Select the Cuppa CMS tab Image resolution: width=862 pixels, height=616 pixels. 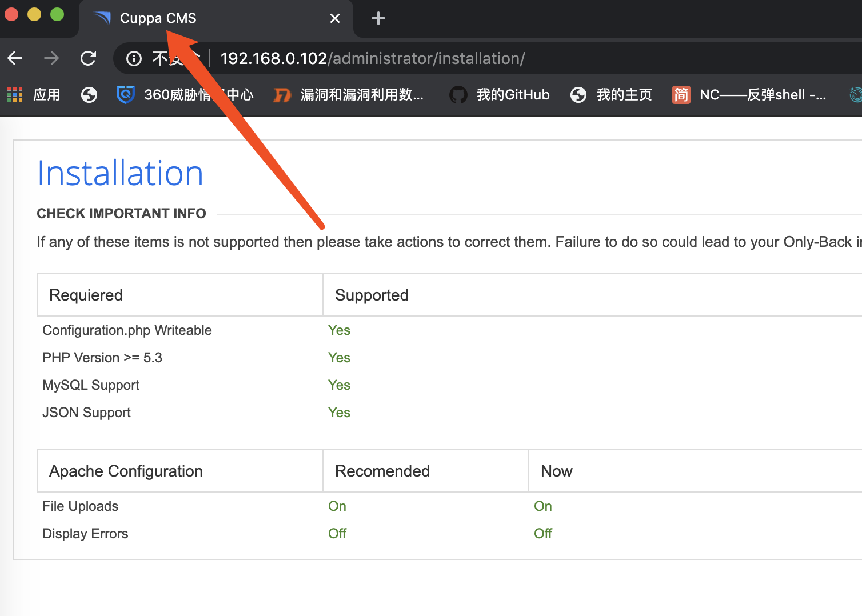(158, 18)
